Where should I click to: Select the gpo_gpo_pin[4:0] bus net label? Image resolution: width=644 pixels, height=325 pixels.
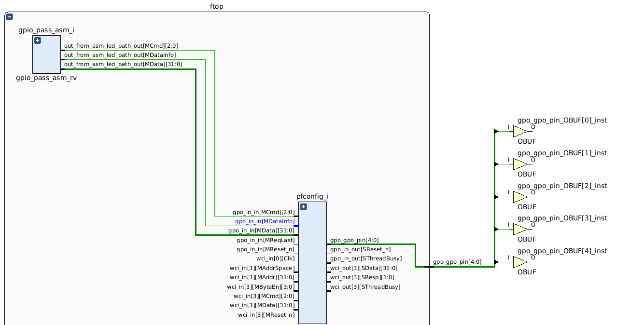click(x=457, y=262)
